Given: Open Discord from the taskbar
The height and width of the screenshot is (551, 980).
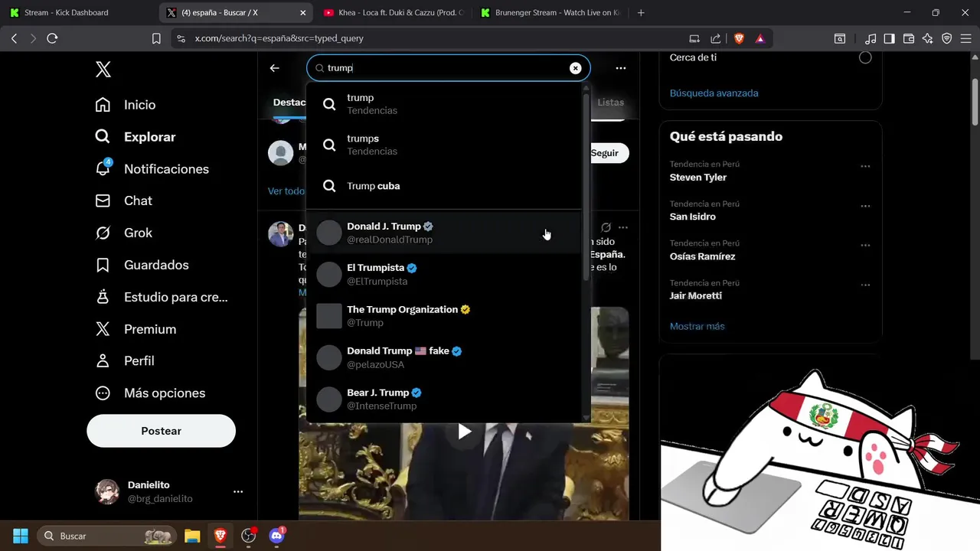Looking at the screenshot, I should [277, 536].
